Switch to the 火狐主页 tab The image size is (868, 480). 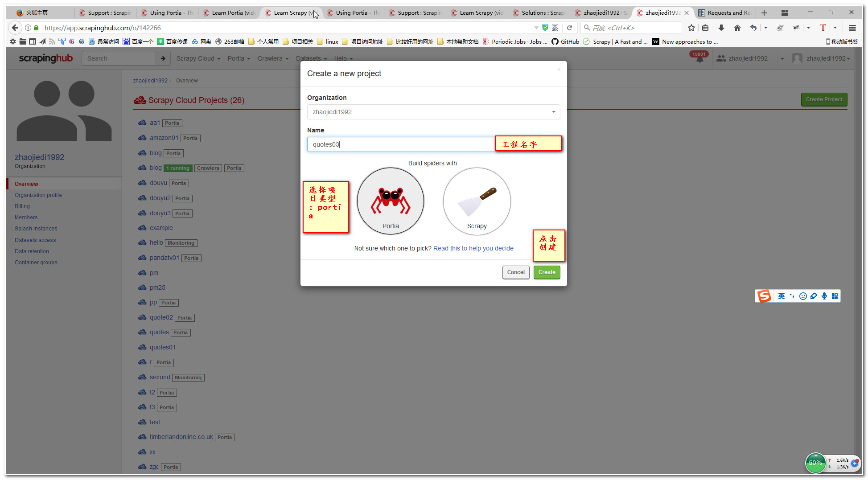click(37, 12)
